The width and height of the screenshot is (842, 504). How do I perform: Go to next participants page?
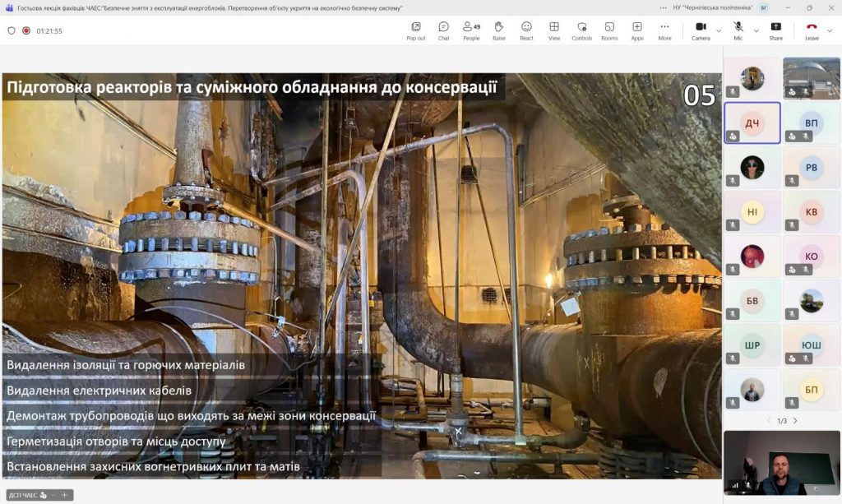[795, 421]
